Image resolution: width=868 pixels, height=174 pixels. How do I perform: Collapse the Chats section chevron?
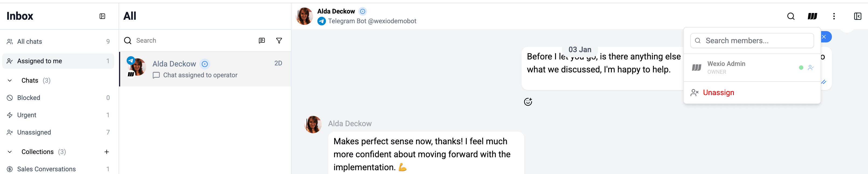tap(10, 81)
